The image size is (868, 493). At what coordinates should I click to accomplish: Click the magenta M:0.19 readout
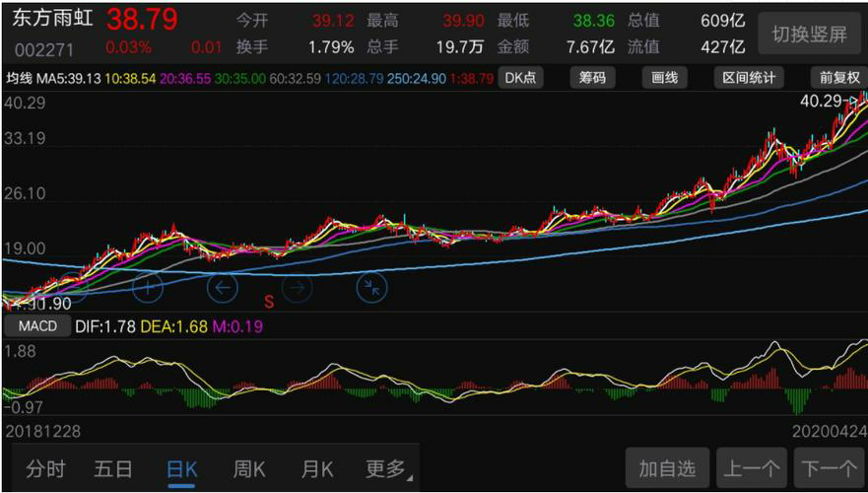[238, 326]
